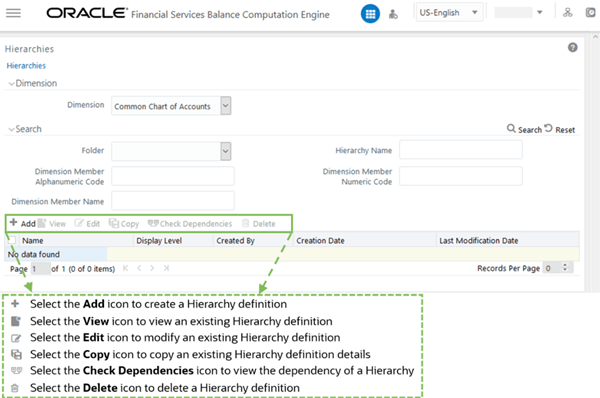Open the US-English language dropdown
This screenshot has width=600, height=398.
[x=449, y=13]
